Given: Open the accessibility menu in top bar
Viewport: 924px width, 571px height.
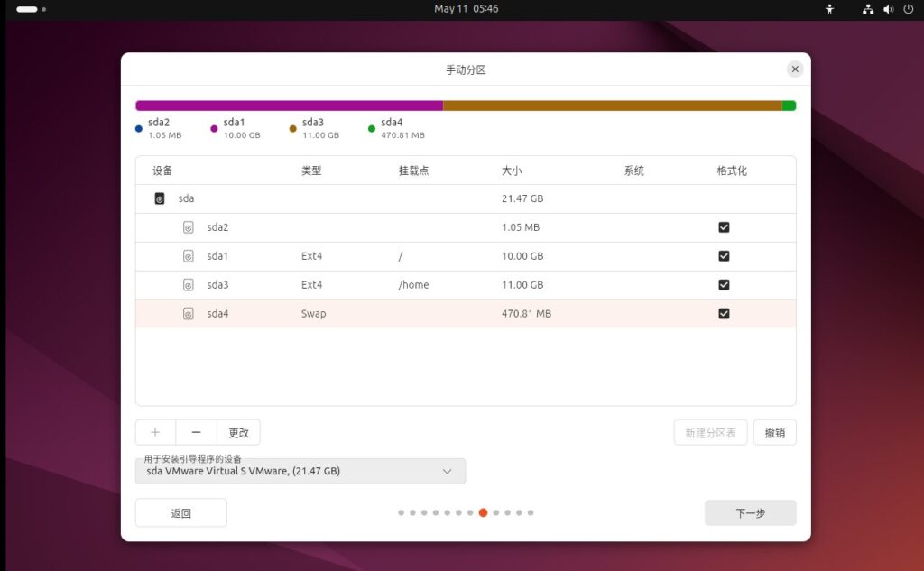Looking at the screenshot, I should [x=830, y=9].
